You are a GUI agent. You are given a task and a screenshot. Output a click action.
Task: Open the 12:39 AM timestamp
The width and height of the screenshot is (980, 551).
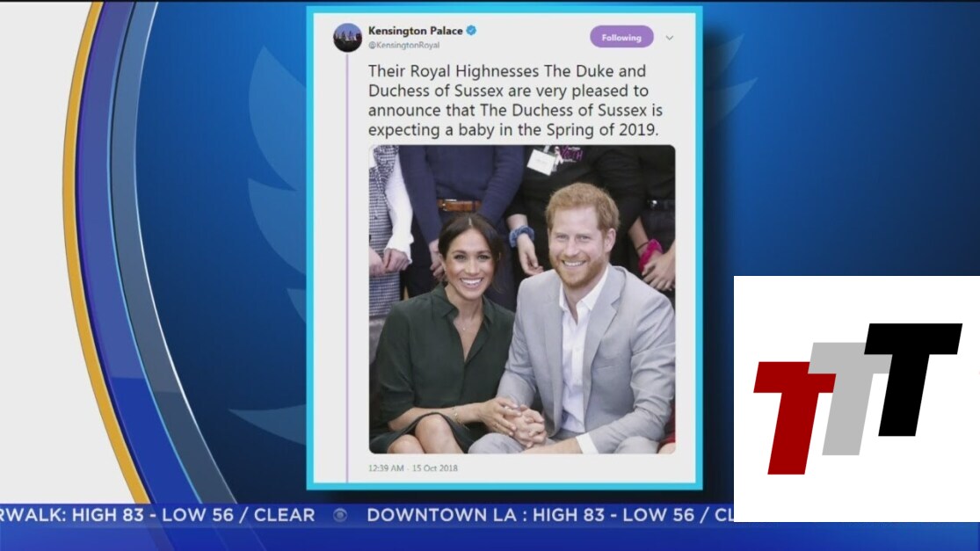coord(386,468)
